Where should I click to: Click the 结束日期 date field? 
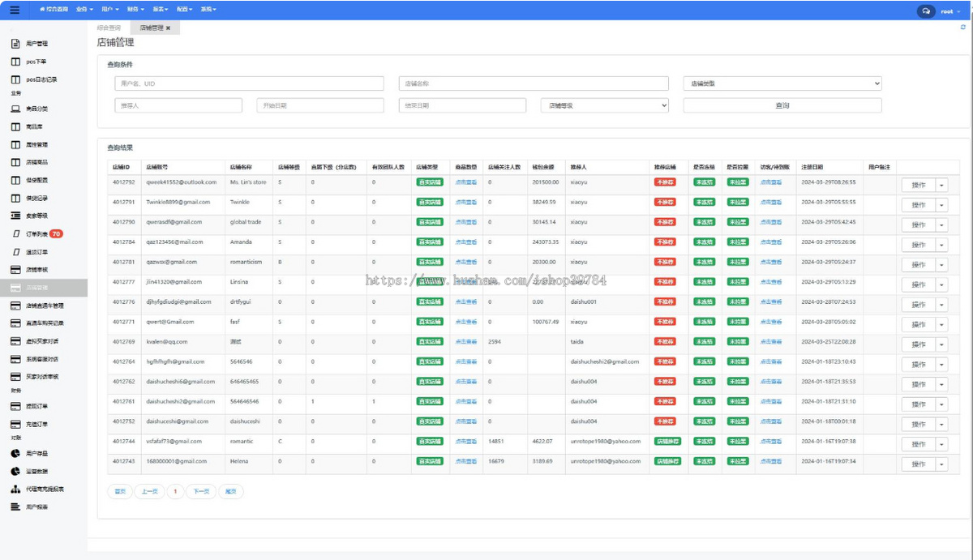click(x=462, y=105)
